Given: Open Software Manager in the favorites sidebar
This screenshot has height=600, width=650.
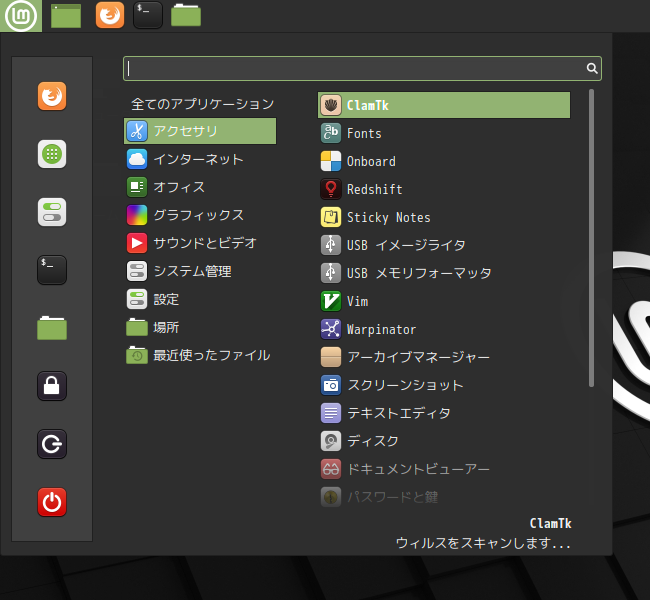Looking at the screenshot, I should [x=52, y=154].
